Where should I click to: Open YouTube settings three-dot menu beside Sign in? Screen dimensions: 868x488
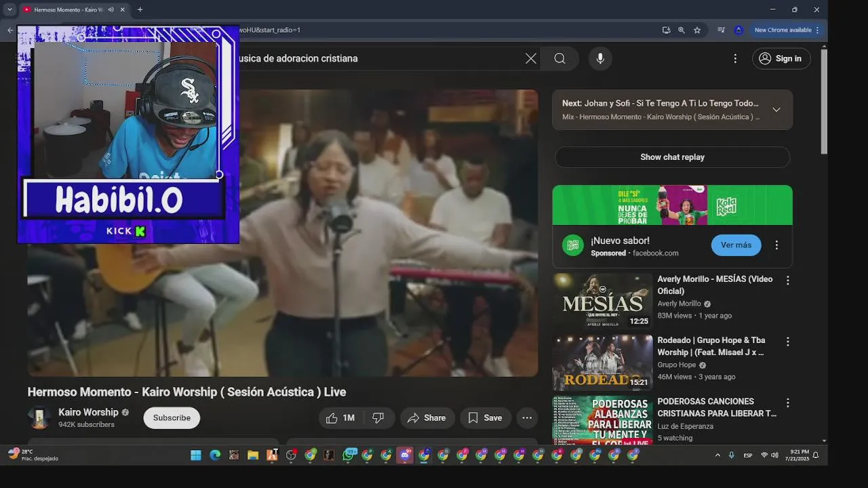(735, 58)
